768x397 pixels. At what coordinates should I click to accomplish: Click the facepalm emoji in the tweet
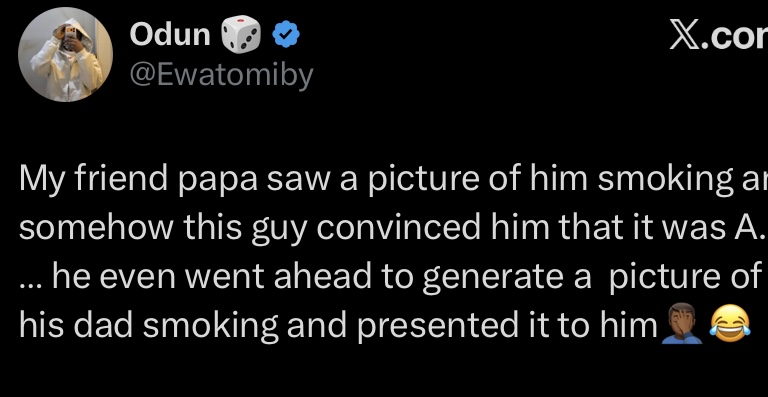[x=681, y=323]
